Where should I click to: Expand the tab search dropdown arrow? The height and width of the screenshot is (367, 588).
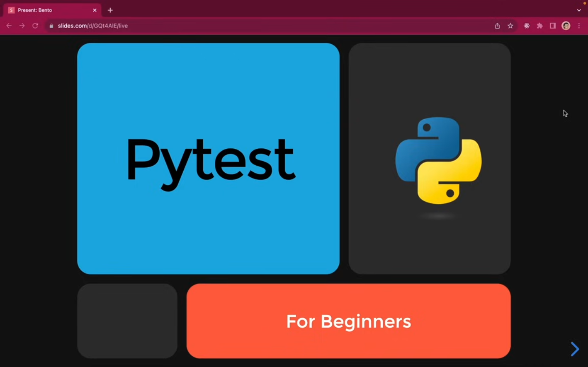tap(579, 10)
